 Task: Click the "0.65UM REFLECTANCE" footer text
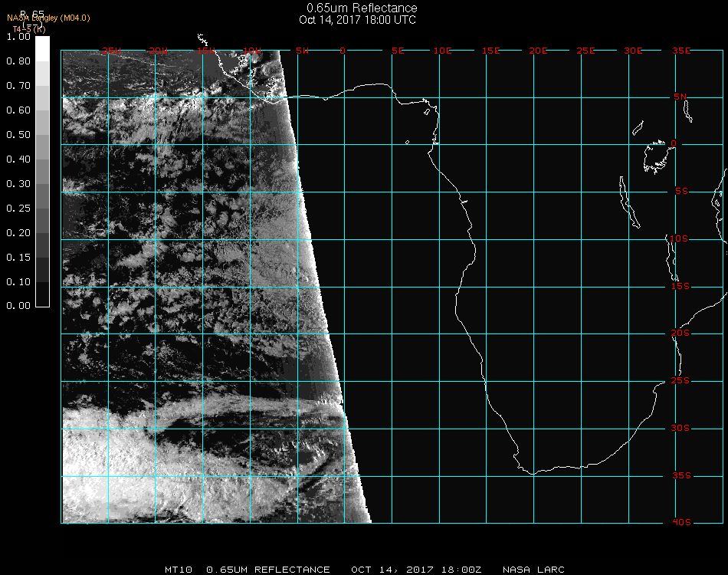click(x=268, y=570)
